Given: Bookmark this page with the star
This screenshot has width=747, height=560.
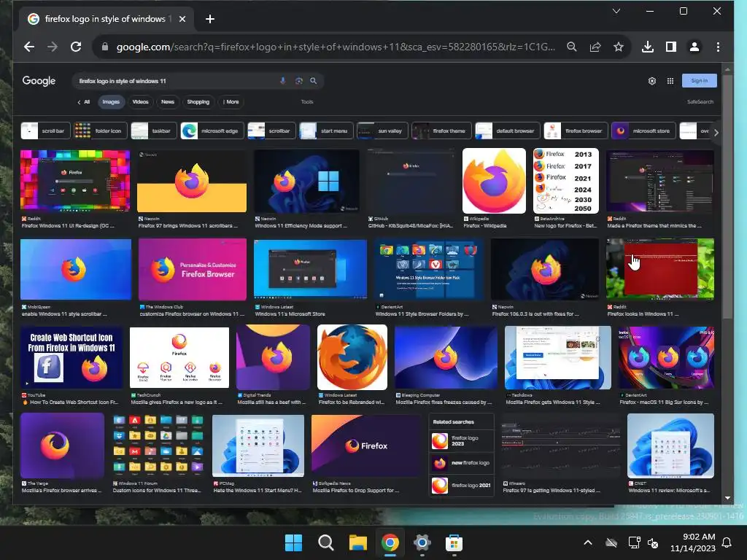Looking at the screenshot, I should click(x=619, y=47).
